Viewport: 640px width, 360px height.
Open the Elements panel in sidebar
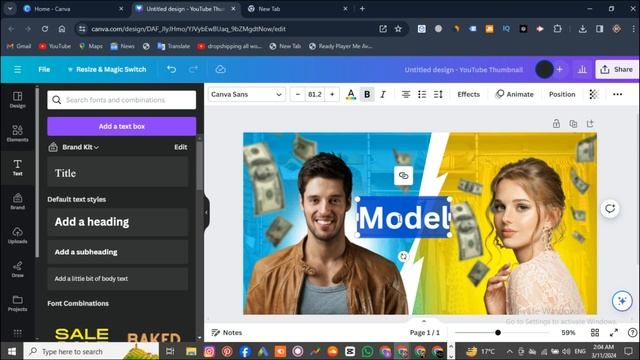[17, 133]
